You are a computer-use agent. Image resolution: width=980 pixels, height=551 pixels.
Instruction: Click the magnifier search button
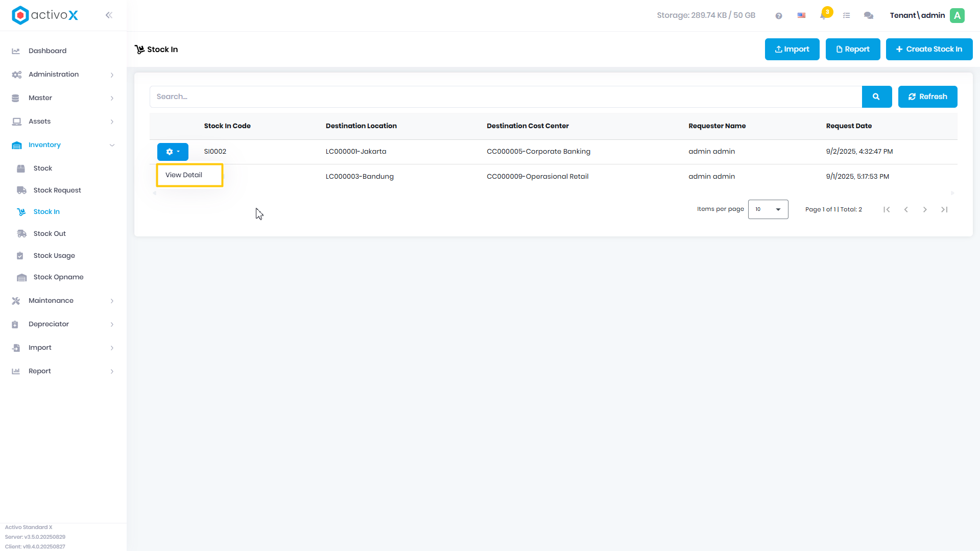pos(876,97)
